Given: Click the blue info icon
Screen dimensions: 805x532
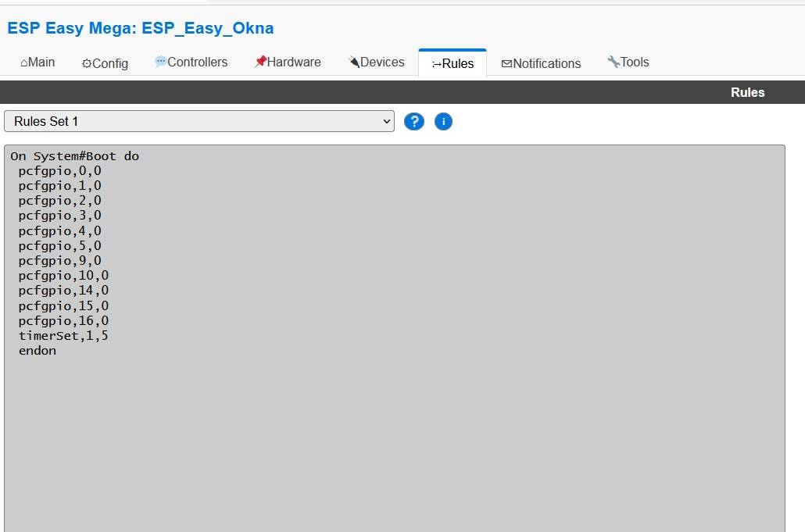Looking at the screenshot, I should [444, 122].
